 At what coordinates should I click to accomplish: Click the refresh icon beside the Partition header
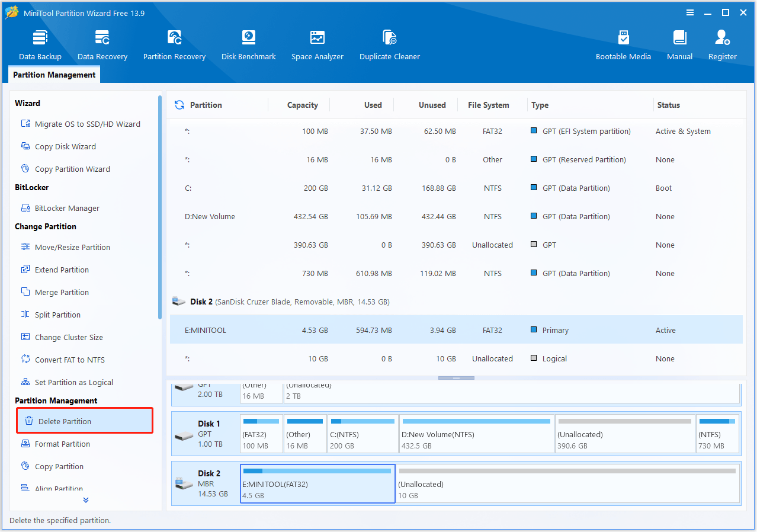click(179, 105)
